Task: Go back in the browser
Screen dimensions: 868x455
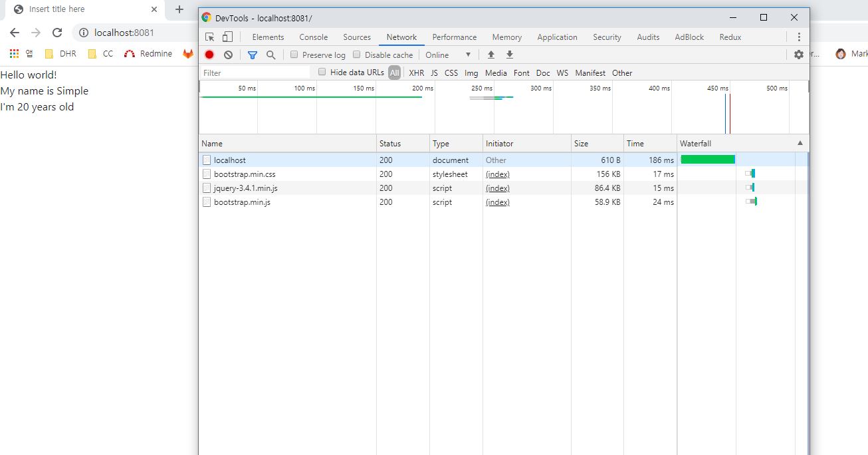Action: tap(15, 33)
